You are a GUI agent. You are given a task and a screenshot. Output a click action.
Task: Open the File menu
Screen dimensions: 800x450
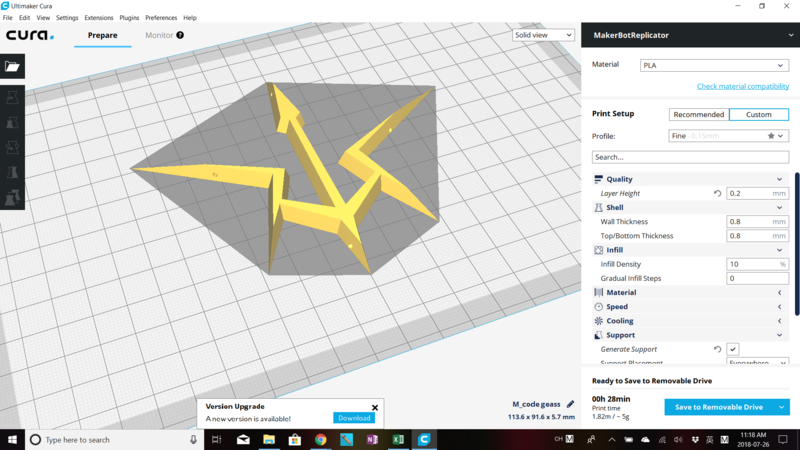[x=8, y=17]
